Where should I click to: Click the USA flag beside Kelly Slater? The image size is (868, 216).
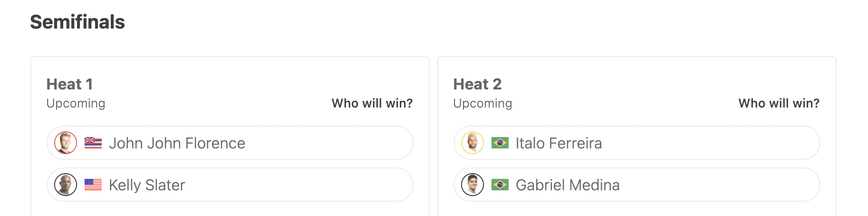click(x=93, y=185)
